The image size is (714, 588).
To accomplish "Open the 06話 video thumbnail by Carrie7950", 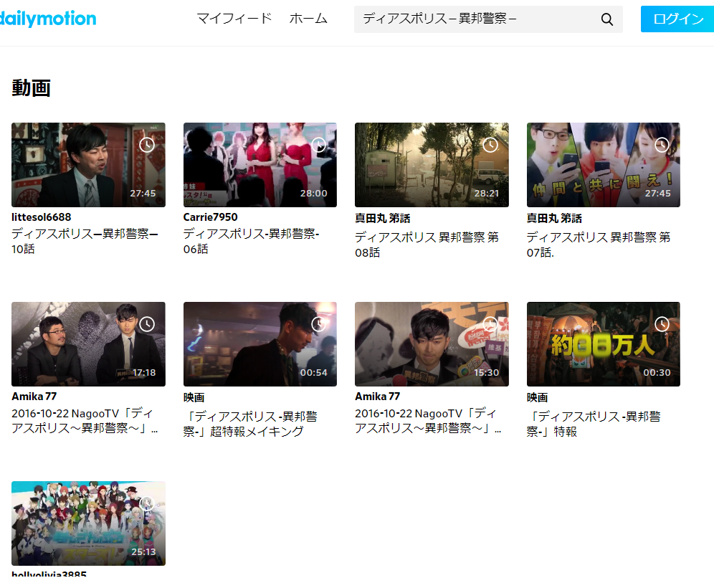I will (x=260, y=165).
